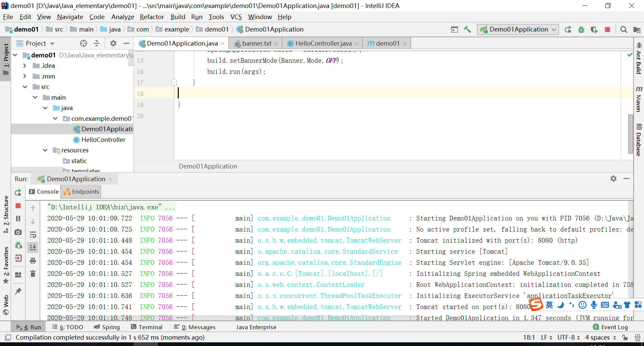This screenshot has height=346, width=644.
Task: Collapse the demo01 root tree node
Action: (15, 55)
